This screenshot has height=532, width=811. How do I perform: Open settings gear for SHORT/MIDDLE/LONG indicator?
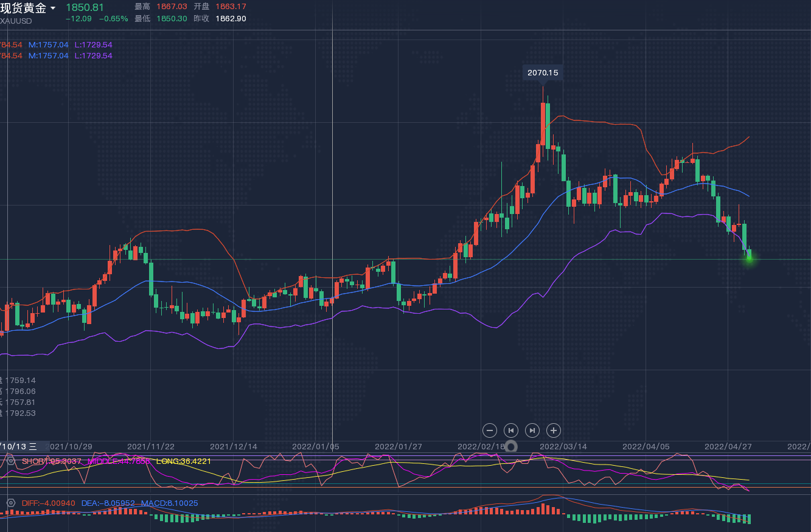[x=10, y=461]
